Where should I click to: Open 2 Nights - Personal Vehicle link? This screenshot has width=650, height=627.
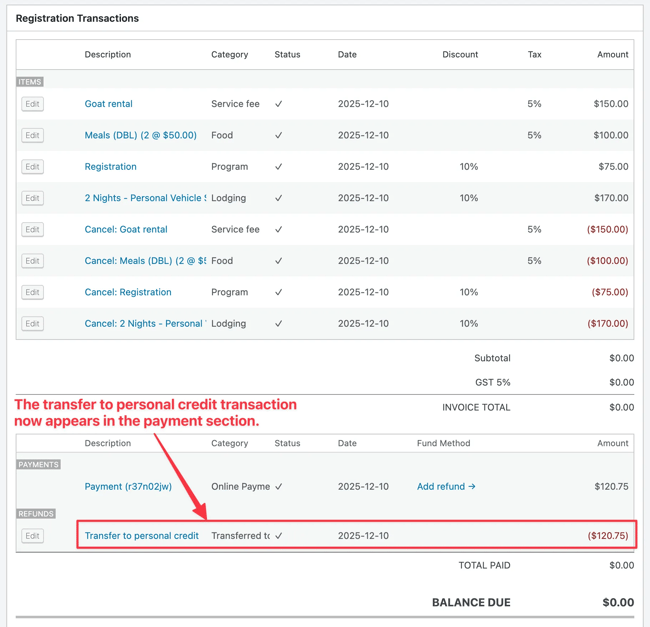coord(144,198)
